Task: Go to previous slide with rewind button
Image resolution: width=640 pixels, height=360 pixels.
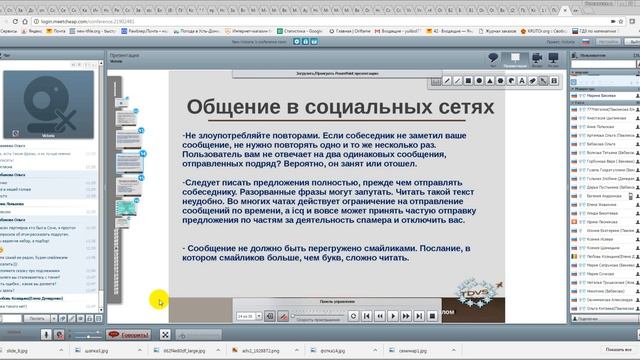Action: click(380, 316)
